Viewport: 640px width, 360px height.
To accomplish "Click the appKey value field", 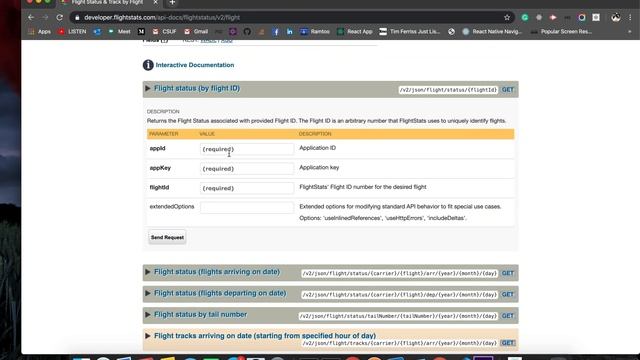I will pos(247,169).
